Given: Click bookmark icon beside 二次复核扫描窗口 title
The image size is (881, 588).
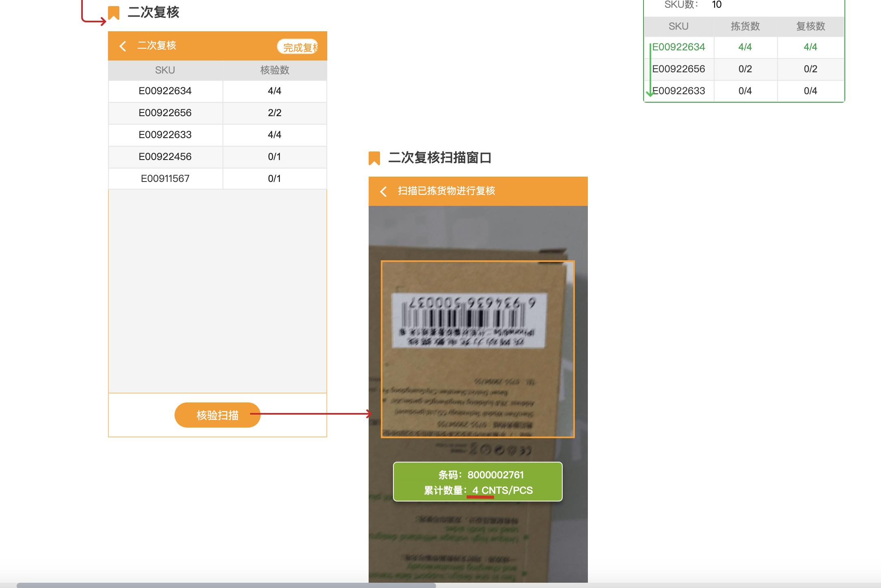Looking at the screenshot, I should [374, 158].
